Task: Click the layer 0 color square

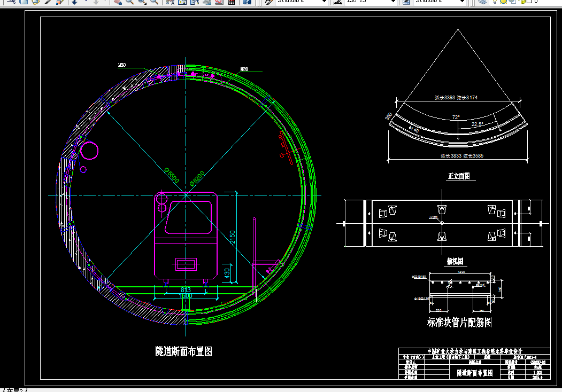Action: [x=529, y=2]
